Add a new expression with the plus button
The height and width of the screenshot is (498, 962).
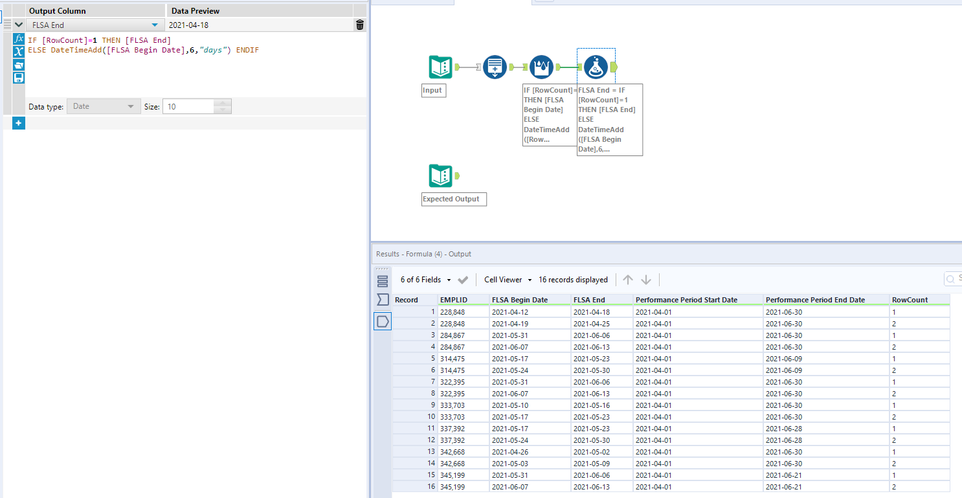tap(18, 123)
